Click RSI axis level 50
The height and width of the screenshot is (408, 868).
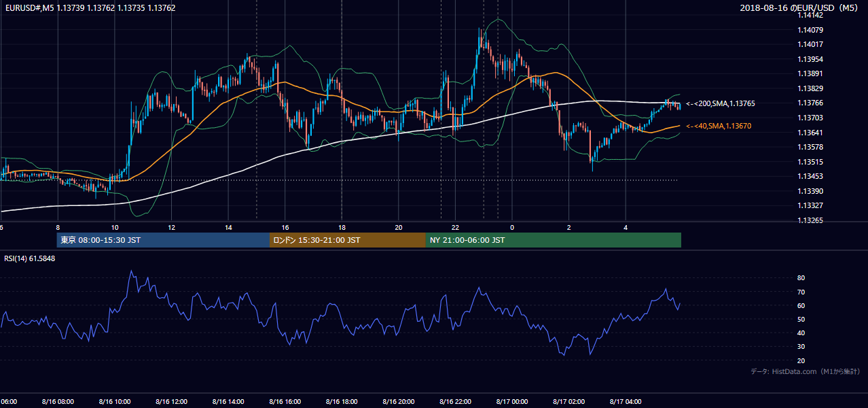point(801,319)
